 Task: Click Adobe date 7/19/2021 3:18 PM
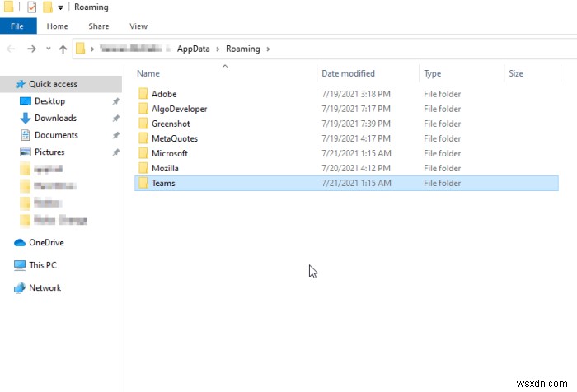[356, 94]
